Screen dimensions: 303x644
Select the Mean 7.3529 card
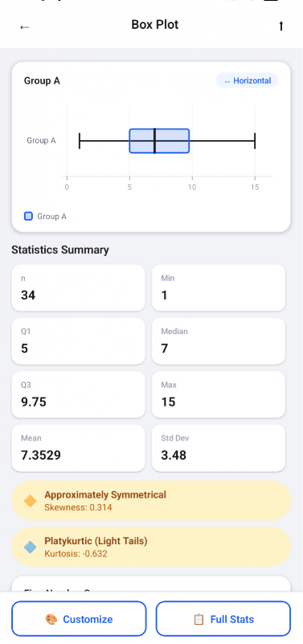[x=78, y=448]
